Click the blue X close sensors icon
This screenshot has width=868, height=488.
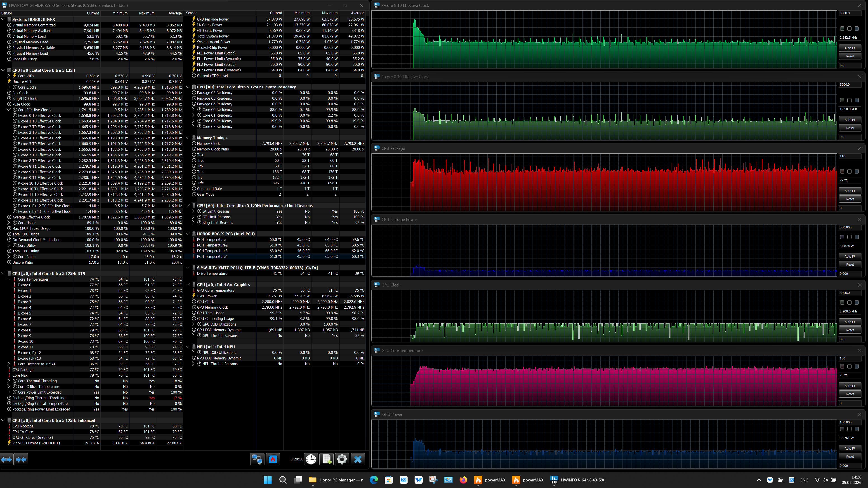[x=358, y=459]
